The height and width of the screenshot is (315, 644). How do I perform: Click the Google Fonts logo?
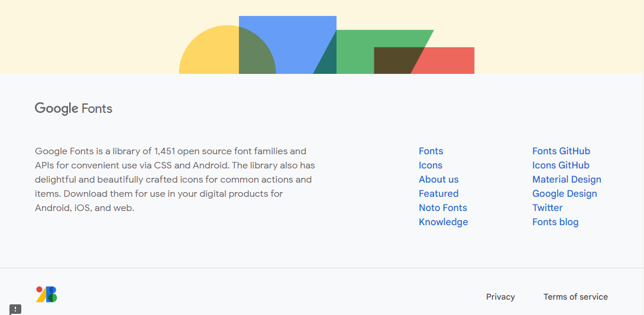[73, 109]
